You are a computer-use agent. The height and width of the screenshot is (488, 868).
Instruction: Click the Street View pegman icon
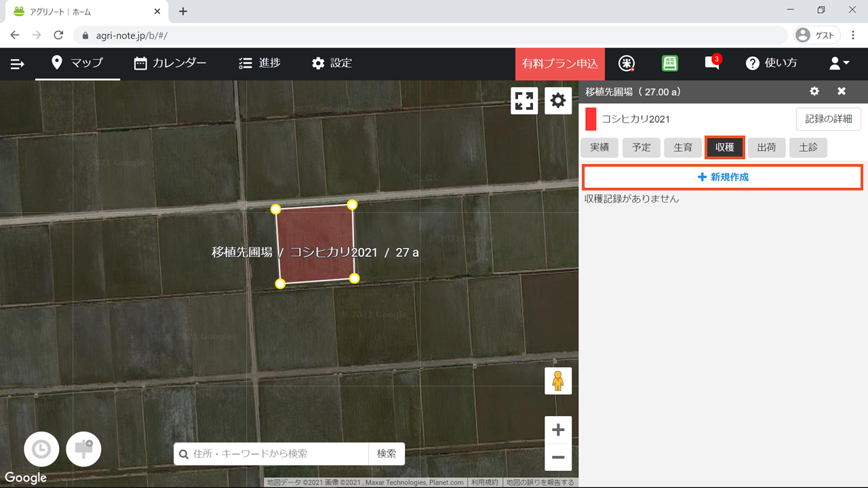[558, 381]
